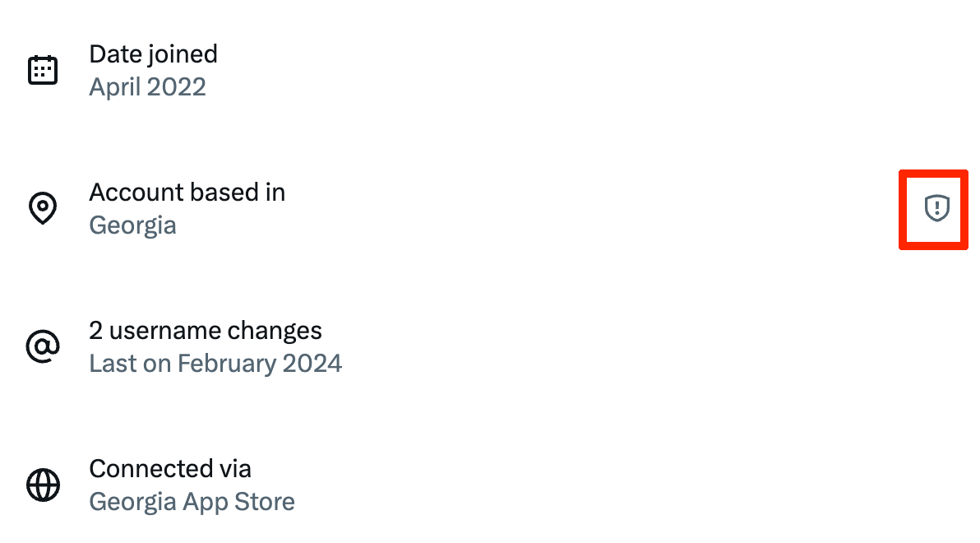980x543 pixels.
Task: Click the calendar icon beside Date joined
Action: [x=43, y=70]
